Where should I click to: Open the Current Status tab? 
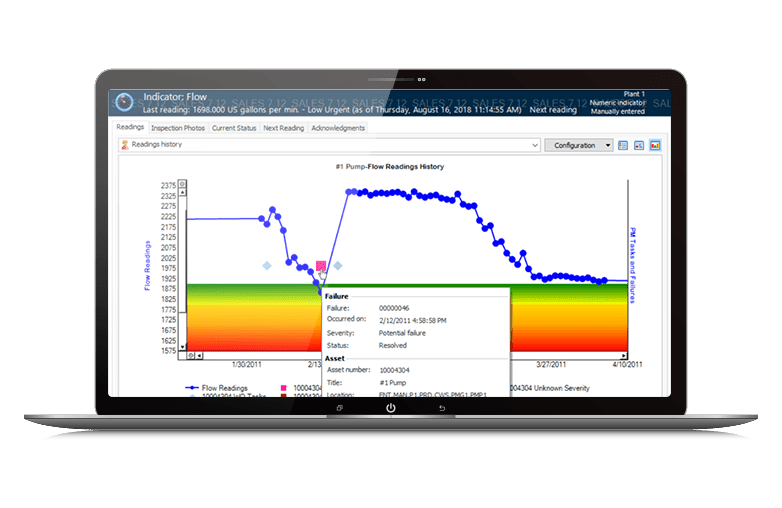click(x=234, y=128)
